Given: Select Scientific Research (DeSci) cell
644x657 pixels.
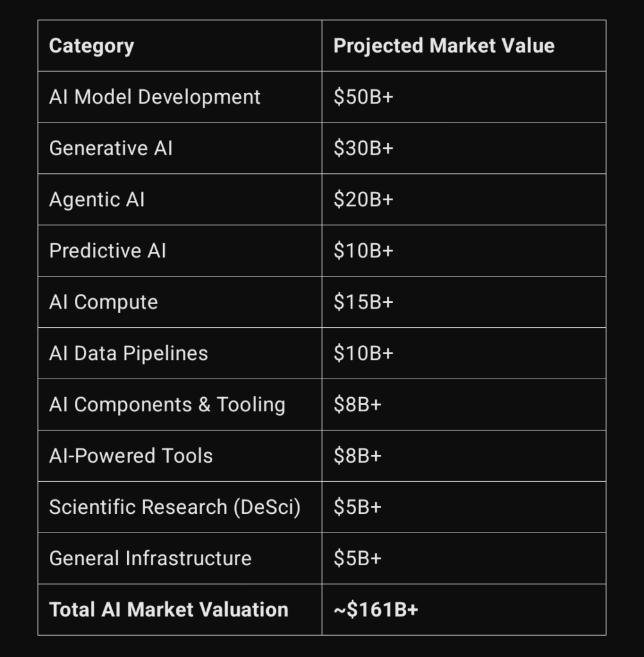Looking at the screenshot, I should [x=174, y=508].
